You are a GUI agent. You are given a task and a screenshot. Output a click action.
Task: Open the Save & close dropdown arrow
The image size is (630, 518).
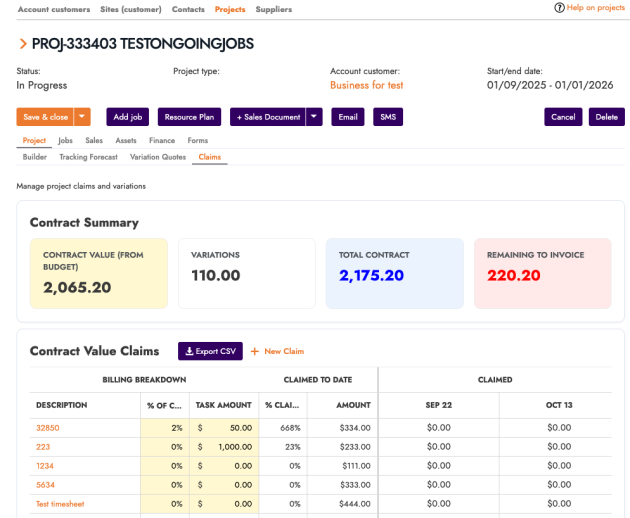click(83, 117)
